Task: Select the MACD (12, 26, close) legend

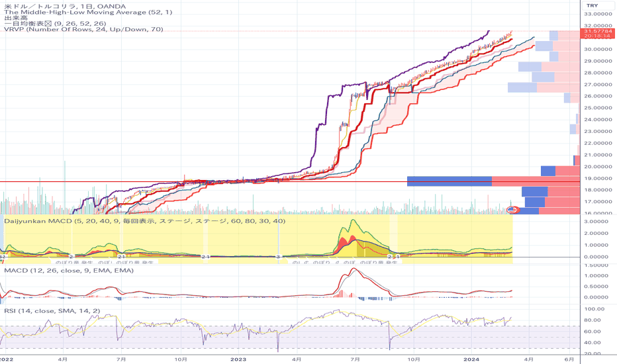Action: point(69,271)
